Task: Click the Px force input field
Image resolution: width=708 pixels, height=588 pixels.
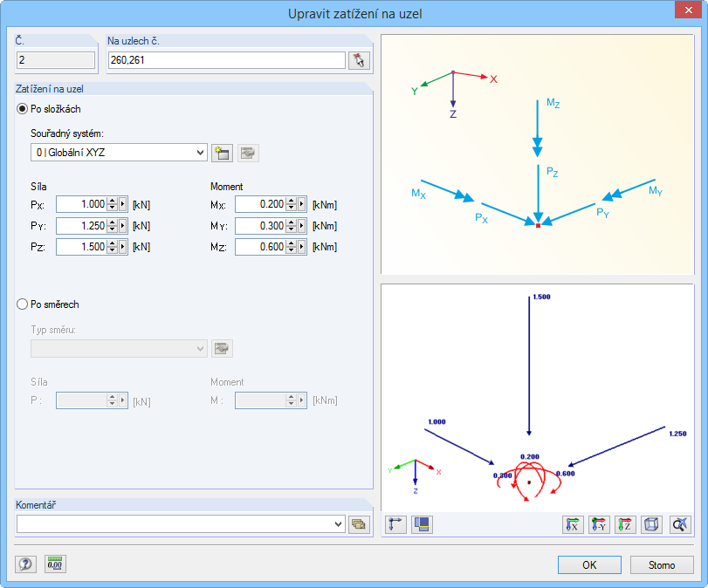Action: [x=82, y=204]
